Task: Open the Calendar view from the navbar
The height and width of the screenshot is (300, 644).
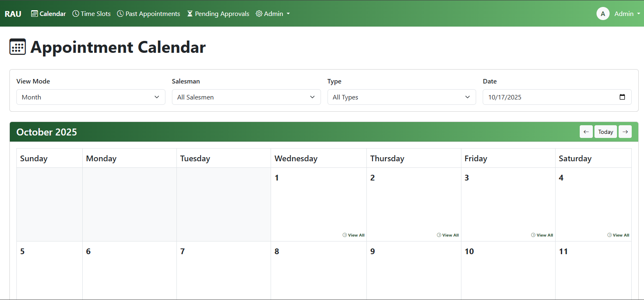Action: 48,14
